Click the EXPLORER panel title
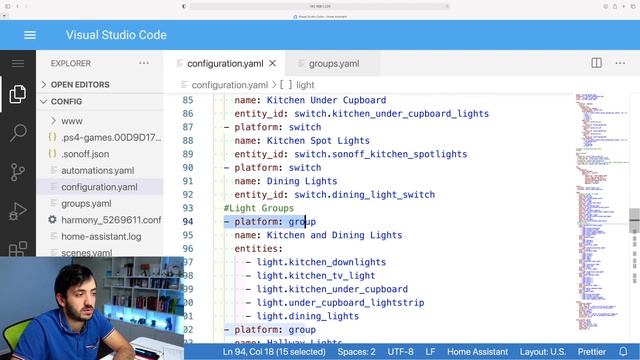640x360 pixels. click(71, 63)
